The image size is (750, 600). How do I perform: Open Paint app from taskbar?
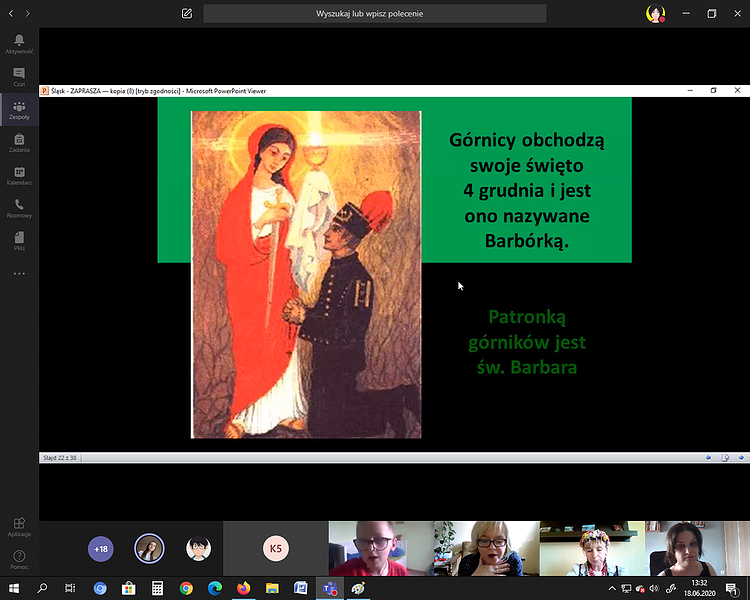(x=358, y=588)
